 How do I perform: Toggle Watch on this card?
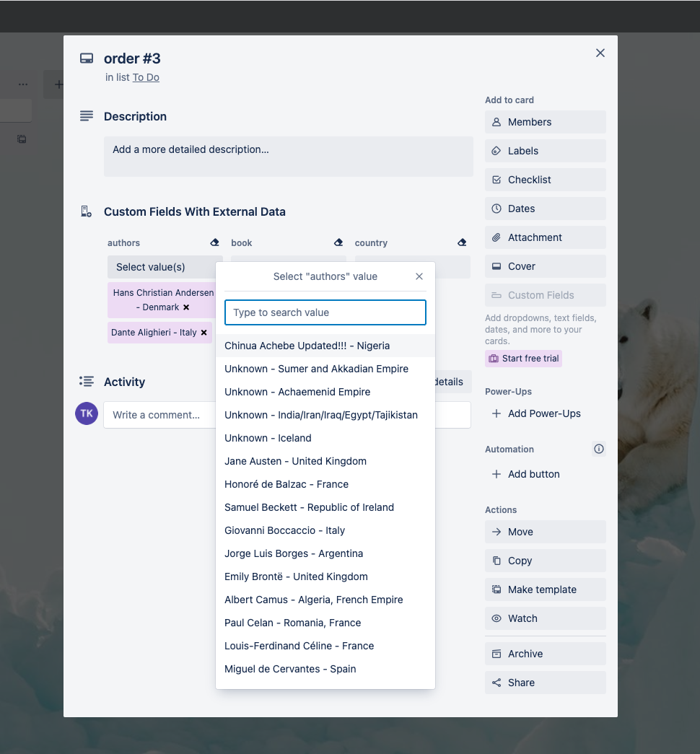click(545, 618)
